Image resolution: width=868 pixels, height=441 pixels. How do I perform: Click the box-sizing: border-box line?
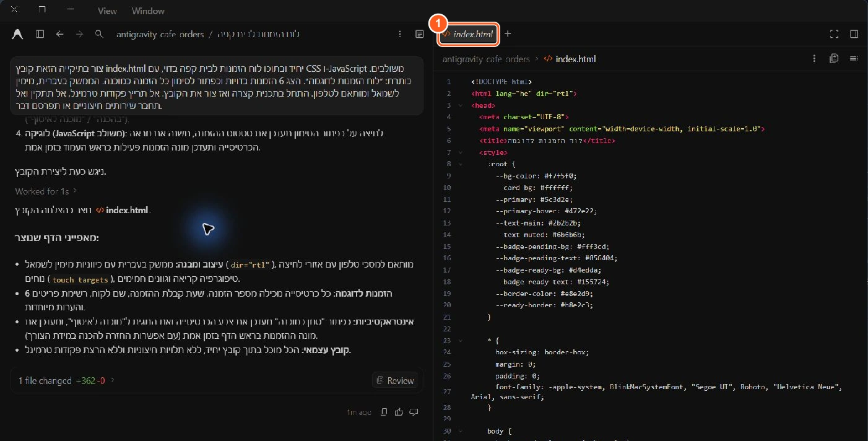click(x=542, y=352)
